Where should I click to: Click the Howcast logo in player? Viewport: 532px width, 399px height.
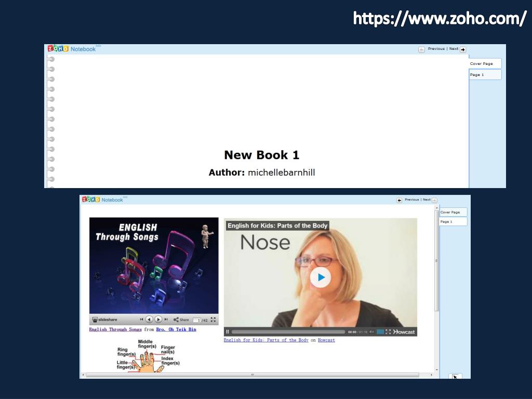404,332
